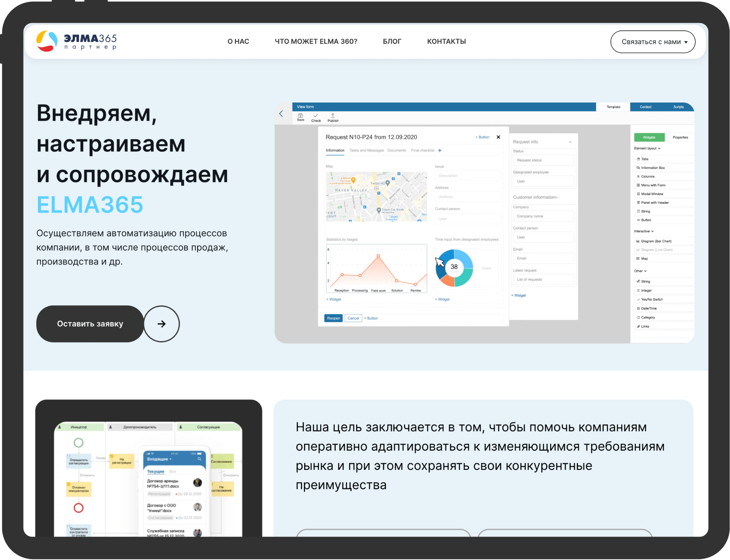730x560 pixels.
Task: Collapse the Element layout section
Action: [647, 148]
